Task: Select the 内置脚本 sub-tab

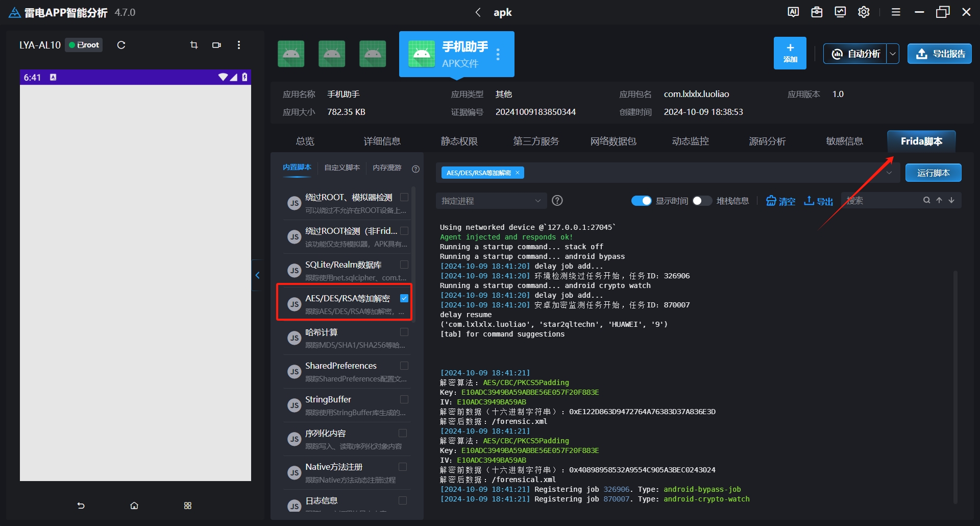Action: coord(297,168)
